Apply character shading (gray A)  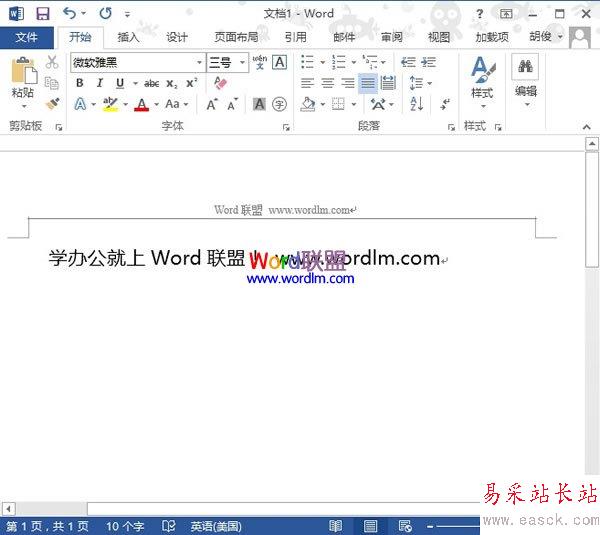pyautogui.click(x=259, y=104)
